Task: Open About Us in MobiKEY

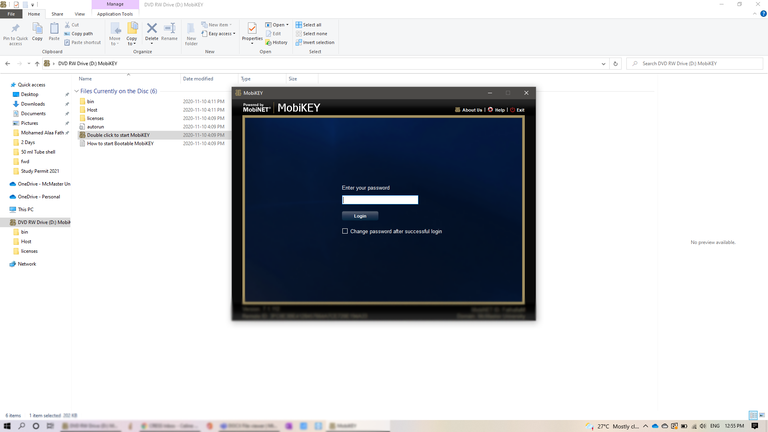Action: click(x=469, y=109)
